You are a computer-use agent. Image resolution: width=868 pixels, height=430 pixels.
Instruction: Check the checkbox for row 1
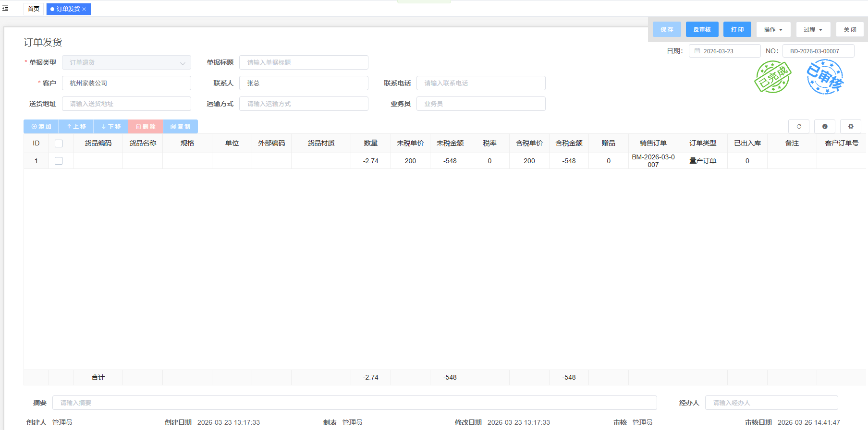59,161
